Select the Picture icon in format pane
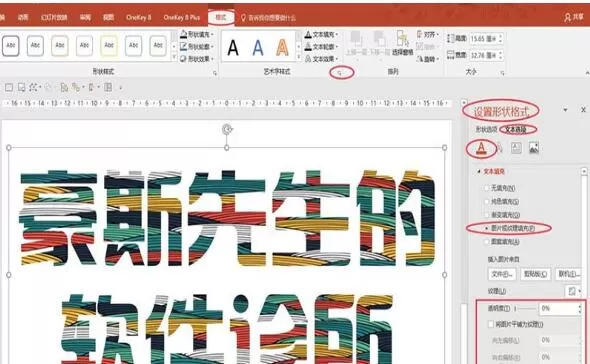This screenshot has height=364, width=590. click(x=534, y=148)
